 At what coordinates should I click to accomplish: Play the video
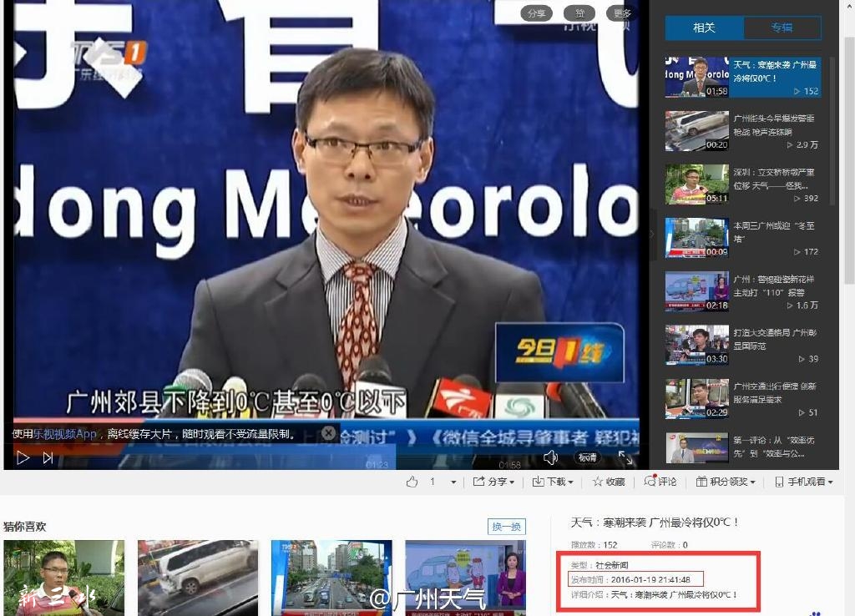pyautogui.click(x=23, y=458)
